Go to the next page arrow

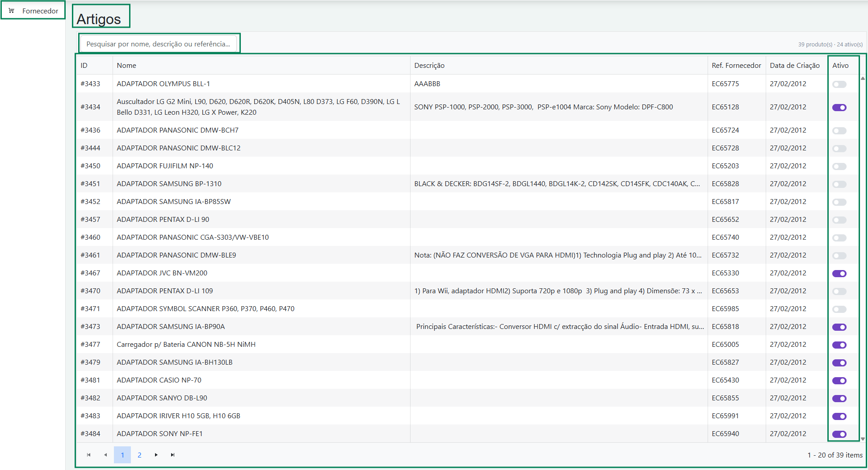[156, 455]
